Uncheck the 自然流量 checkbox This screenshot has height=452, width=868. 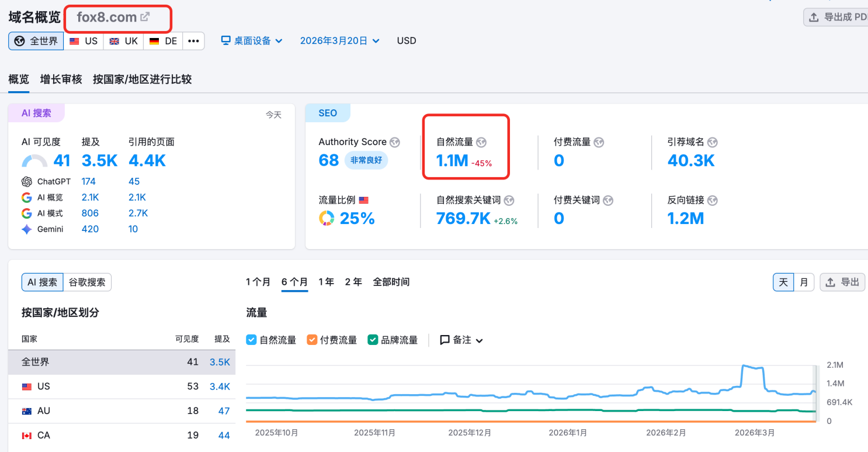252,340
